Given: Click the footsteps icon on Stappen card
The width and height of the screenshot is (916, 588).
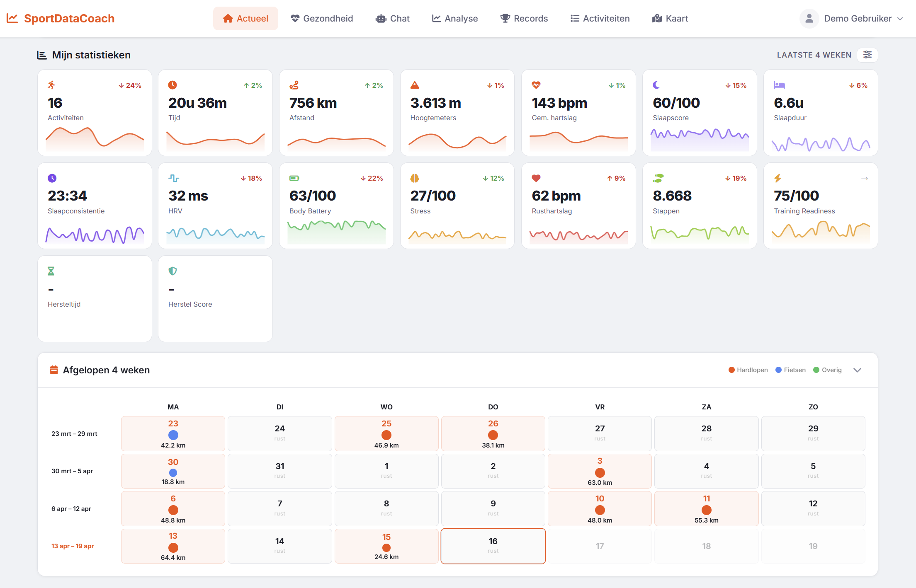Looking at the screenshot, I should (658, 178).
